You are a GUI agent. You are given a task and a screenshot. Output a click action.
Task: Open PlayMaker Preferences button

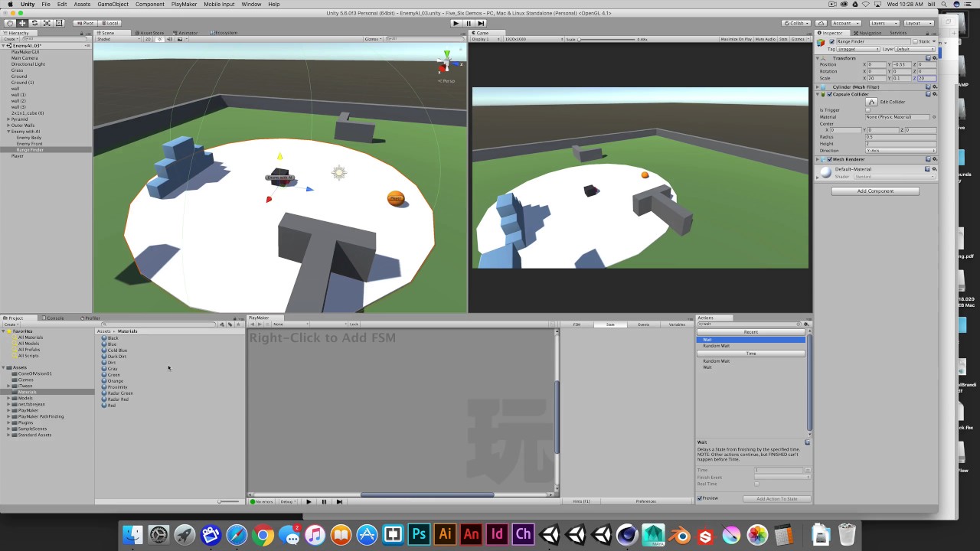(646, 501)
